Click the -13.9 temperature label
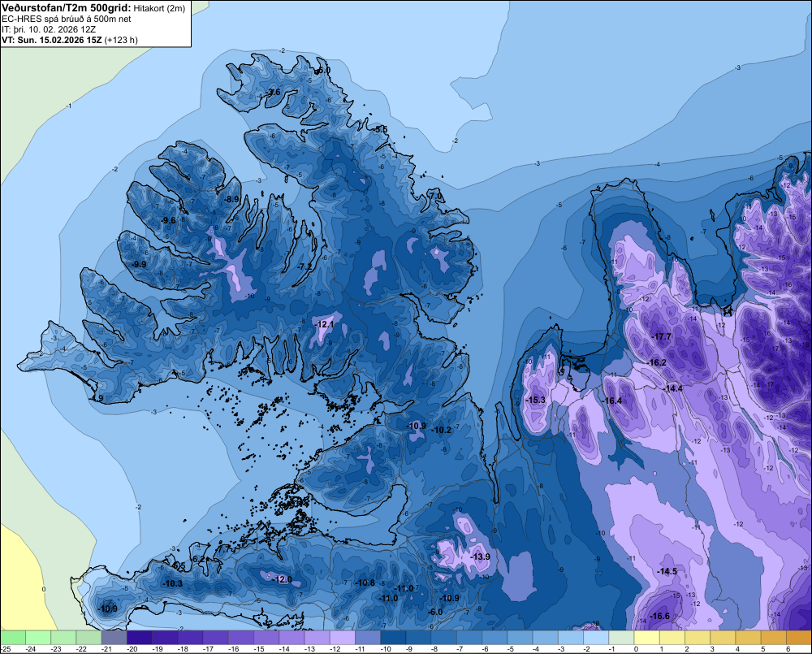Viewport: 812px width, 654px height. [x=480, y=557]
